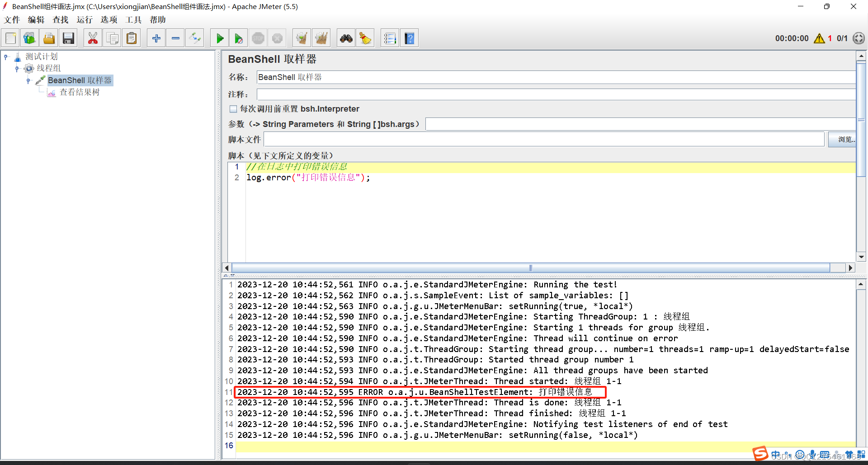Image resolution: width=868 pixels, height=465 pixels.
Task: Click the Cut scissors icon
Action: [x=93, y=38]
